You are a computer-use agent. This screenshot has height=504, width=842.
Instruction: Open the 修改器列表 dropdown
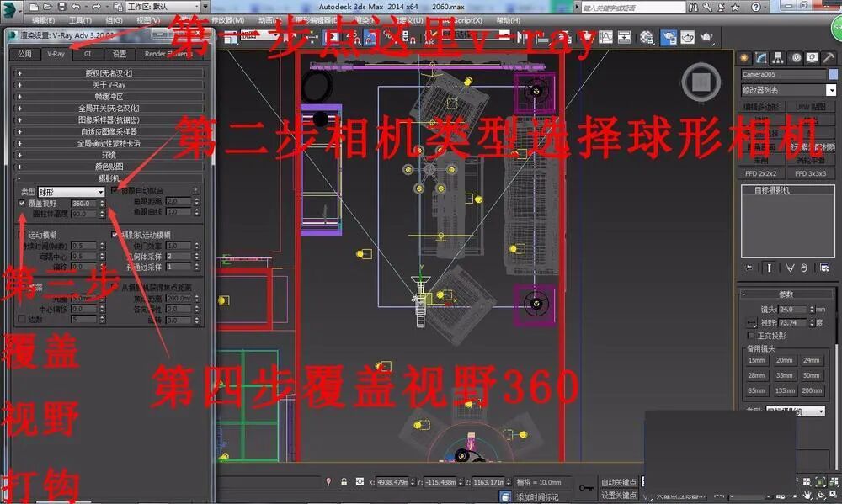tap(788, 90)
